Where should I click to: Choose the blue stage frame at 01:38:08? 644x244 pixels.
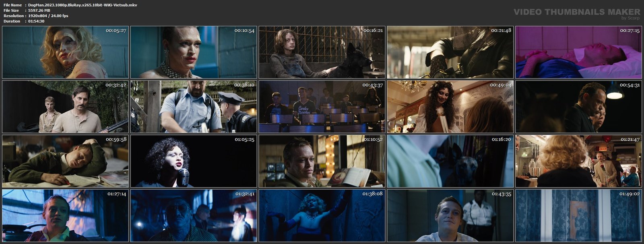click(322, 215)
